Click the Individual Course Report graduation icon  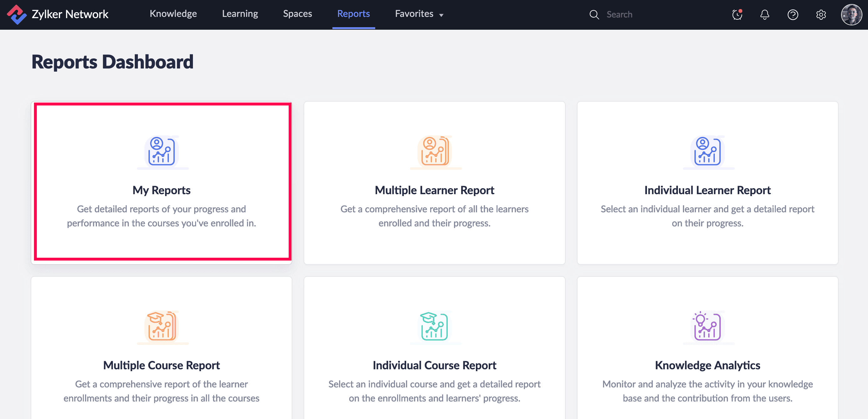pos(434,326)
